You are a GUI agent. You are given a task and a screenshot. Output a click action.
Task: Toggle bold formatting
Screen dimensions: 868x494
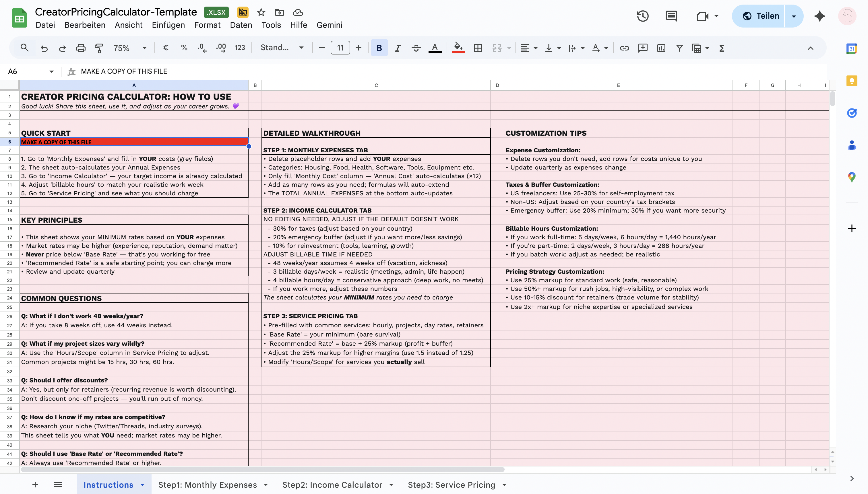click(x=379, y=48)
